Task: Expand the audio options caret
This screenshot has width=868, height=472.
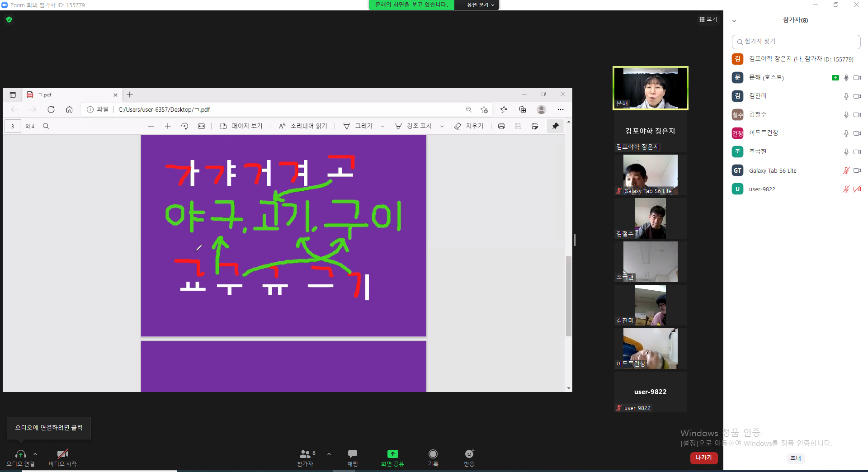Action: (35, 454)
